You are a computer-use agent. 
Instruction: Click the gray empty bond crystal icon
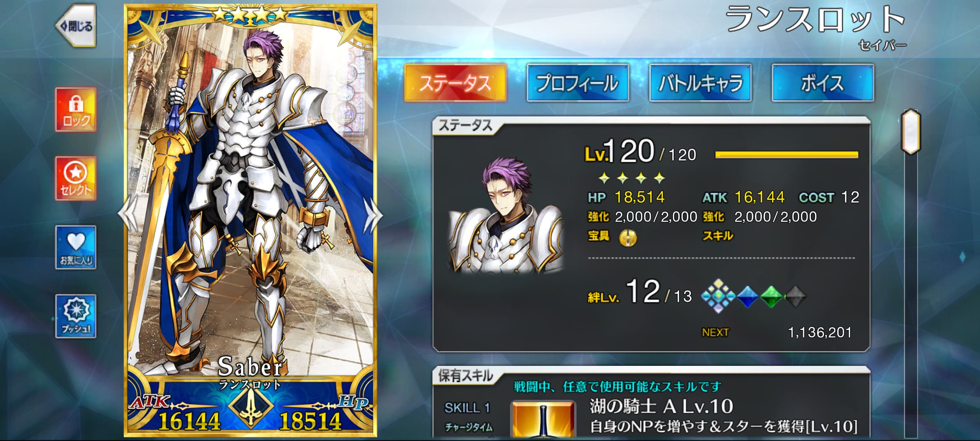(795, 296)
